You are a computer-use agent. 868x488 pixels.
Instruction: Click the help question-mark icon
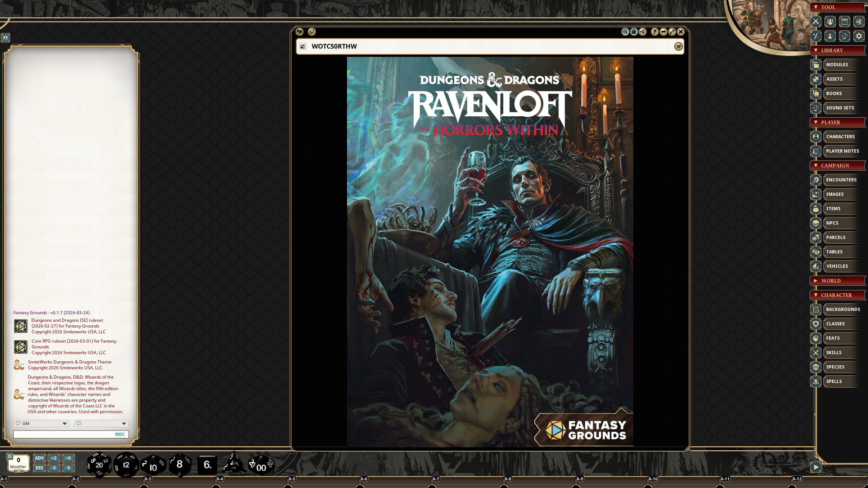tap(655, 32)
